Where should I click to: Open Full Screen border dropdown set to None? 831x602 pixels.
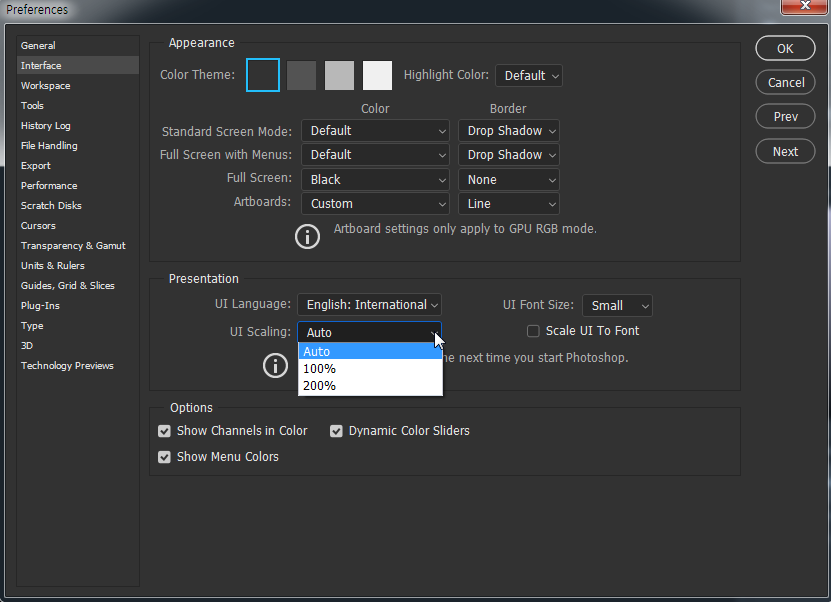pos(509,180)
